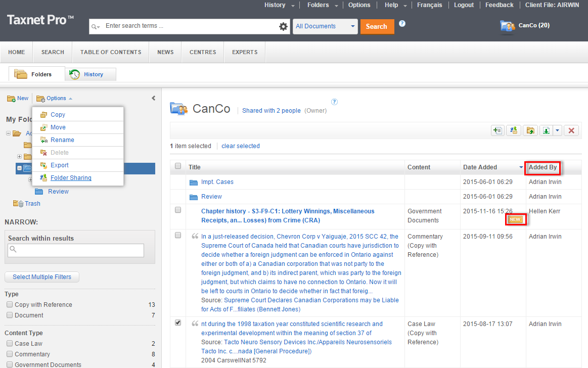588x368 pixels.
Task: Open the Help dropdown arrow in top bar
Action: [405, 6]
